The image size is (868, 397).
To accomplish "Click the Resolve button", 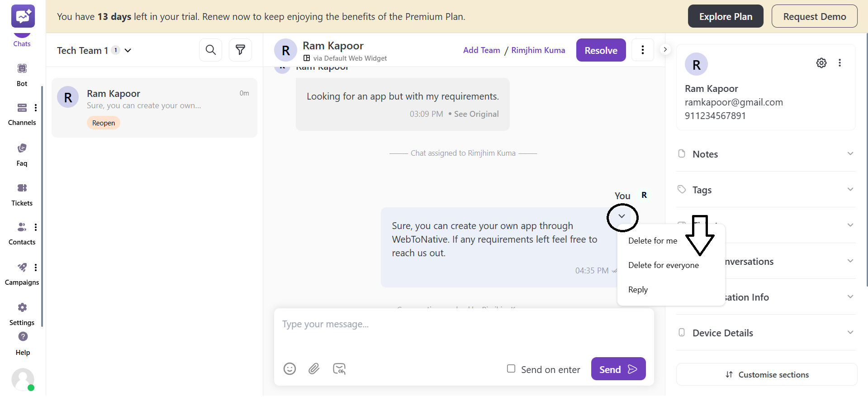I will [x=601, y=50].
